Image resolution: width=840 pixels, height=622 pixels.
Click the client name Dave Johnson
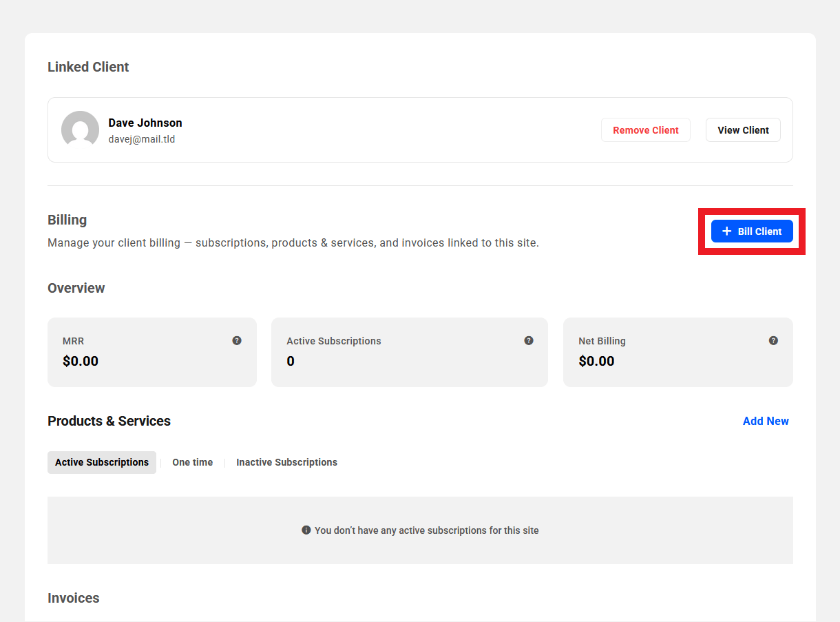(x=145, y=123)
